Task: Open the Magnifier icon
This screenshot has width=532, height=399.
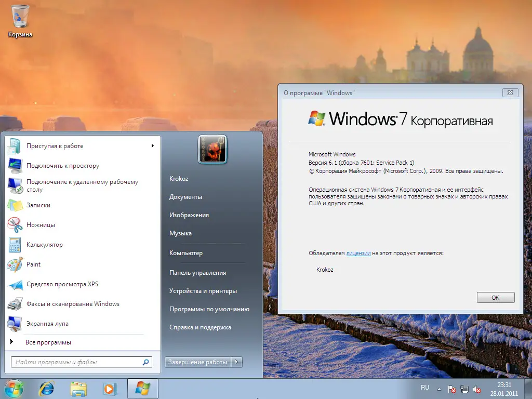Action: point(15,324)
